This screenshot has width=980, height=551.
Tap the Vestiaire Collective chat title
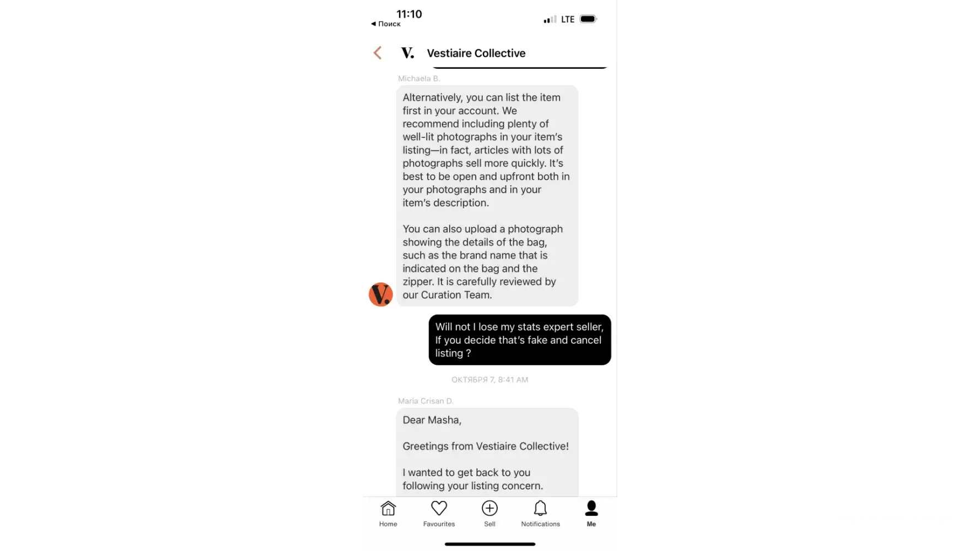476,53
